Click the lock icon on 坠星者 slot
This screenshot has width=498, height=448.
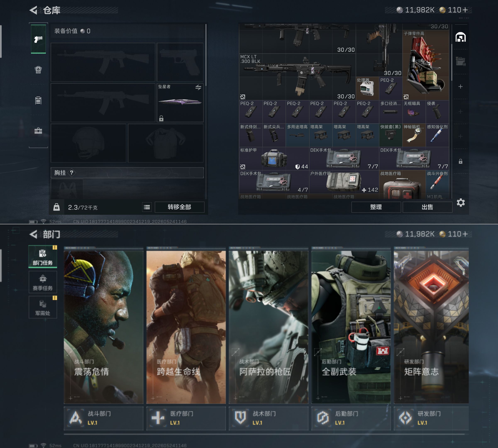pyautogui.click(x=161, y=118)
